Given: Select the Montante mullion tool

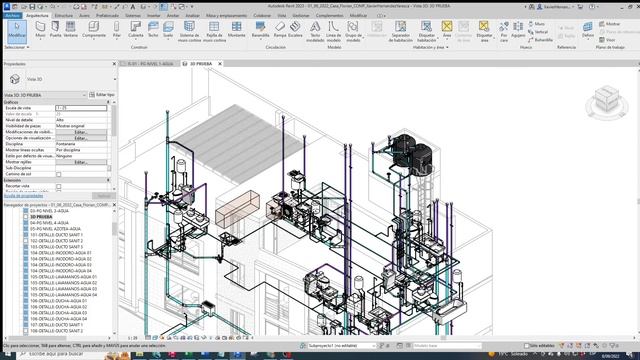Looking at the screenshot, I should point(237,29).
